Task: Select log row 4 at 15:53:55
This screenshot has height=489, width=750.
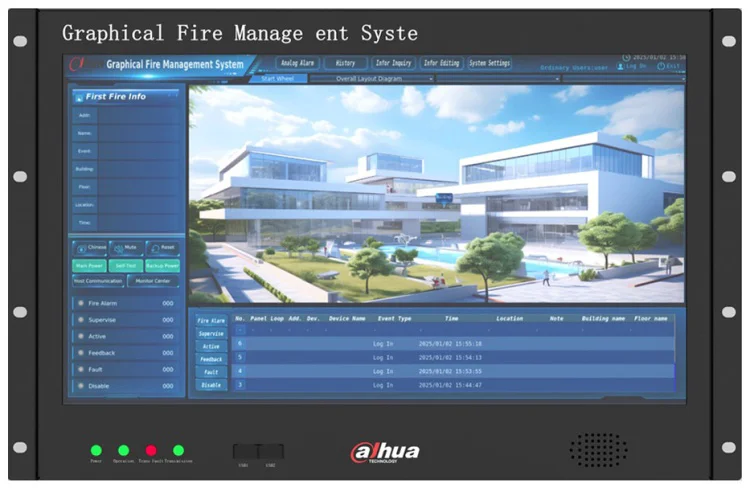Action: tap(453, 371)
